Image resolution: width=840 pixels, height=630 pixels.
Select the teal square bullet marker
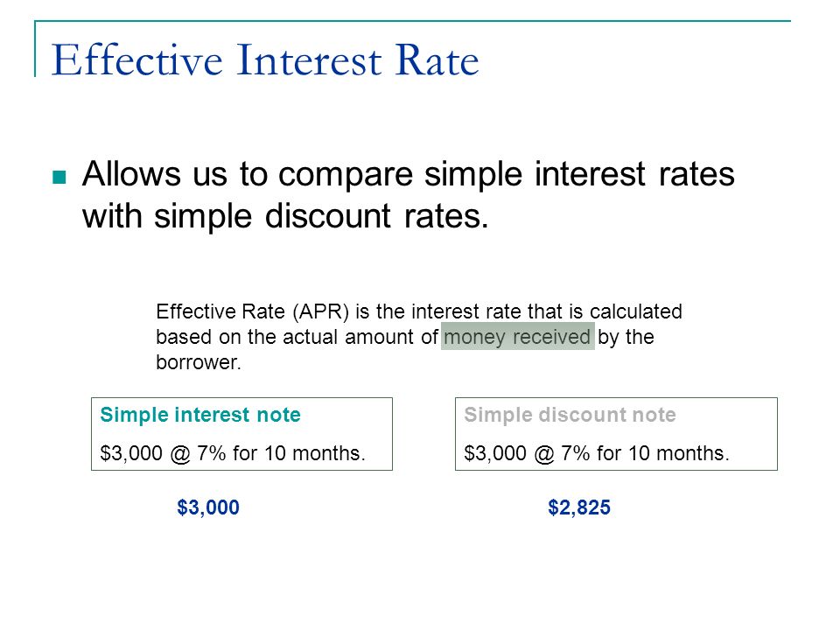59,177
